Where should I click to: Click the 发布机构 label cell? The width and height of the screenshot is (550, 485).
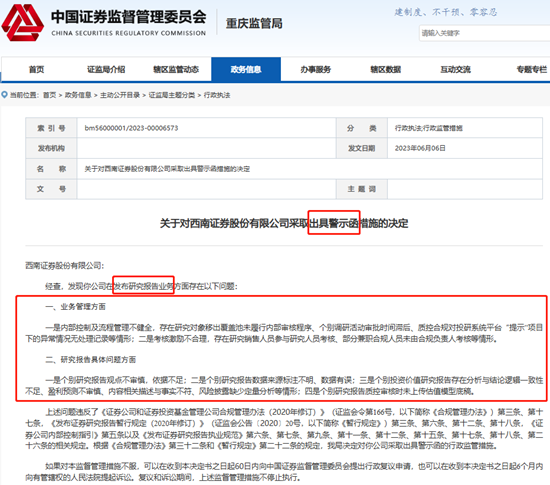[x=51, y=148]
